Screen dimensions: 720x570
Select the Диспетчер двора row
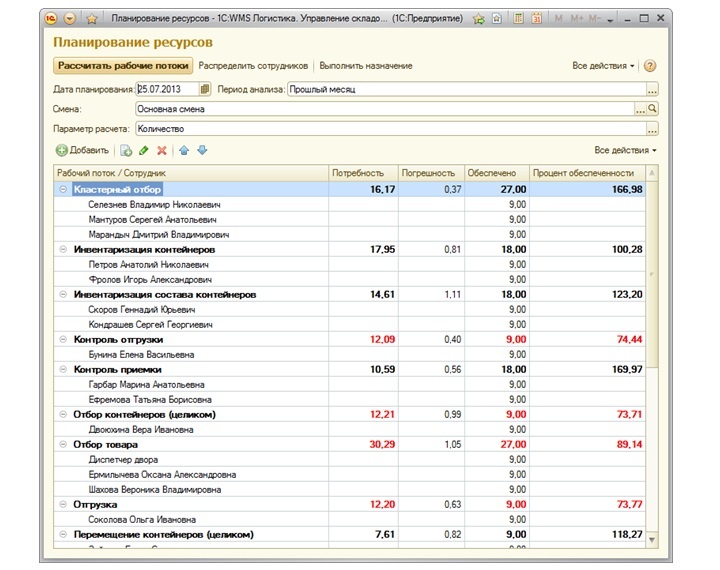[123, 459]
